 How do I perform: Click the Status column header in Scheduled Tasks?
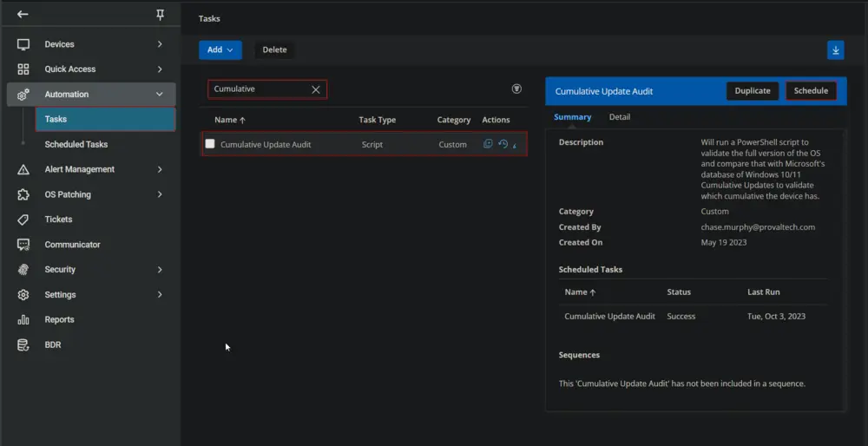pos(679,292)
